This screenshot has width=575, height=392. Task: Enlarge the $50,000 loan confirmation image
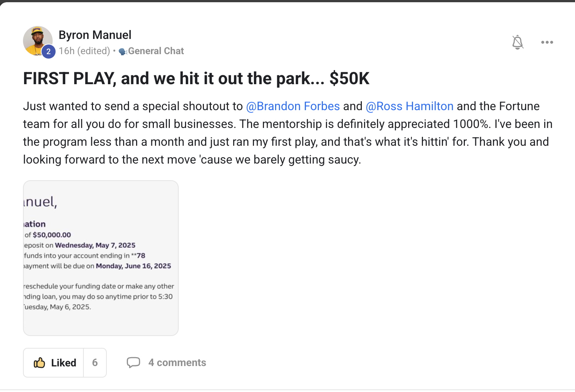point(101,258)
